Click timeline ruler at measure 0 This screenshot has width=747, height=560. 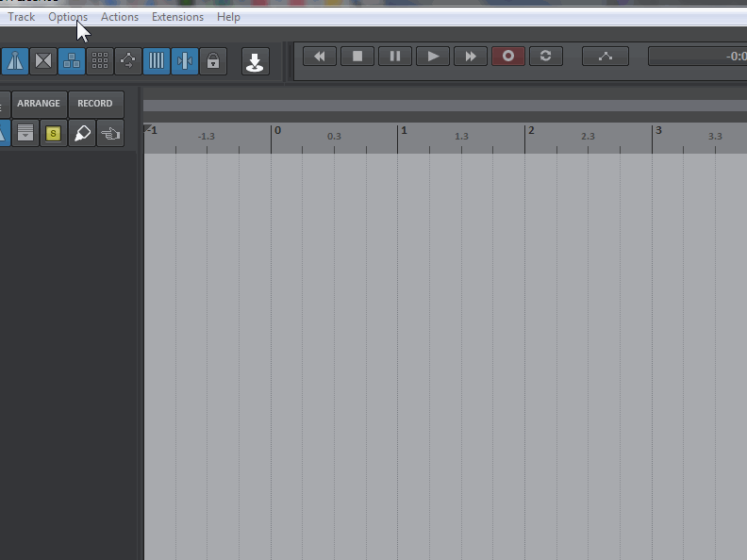point(277,130)
